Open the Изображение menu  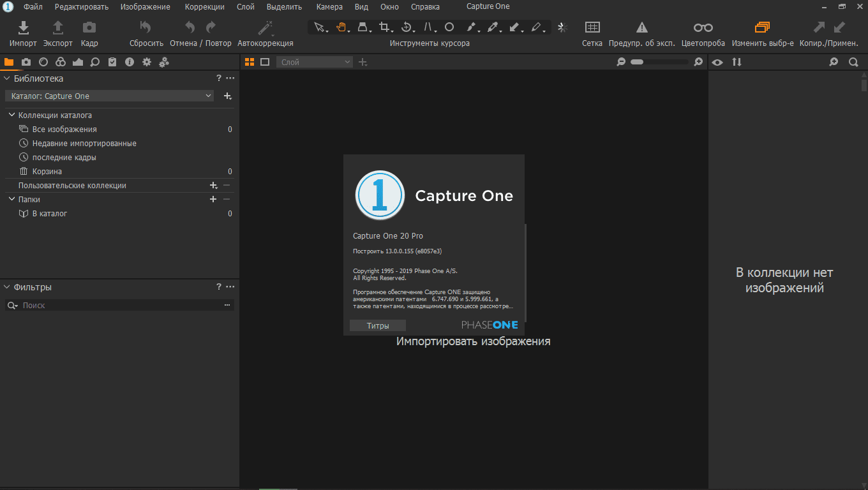(x=146, y=7)
